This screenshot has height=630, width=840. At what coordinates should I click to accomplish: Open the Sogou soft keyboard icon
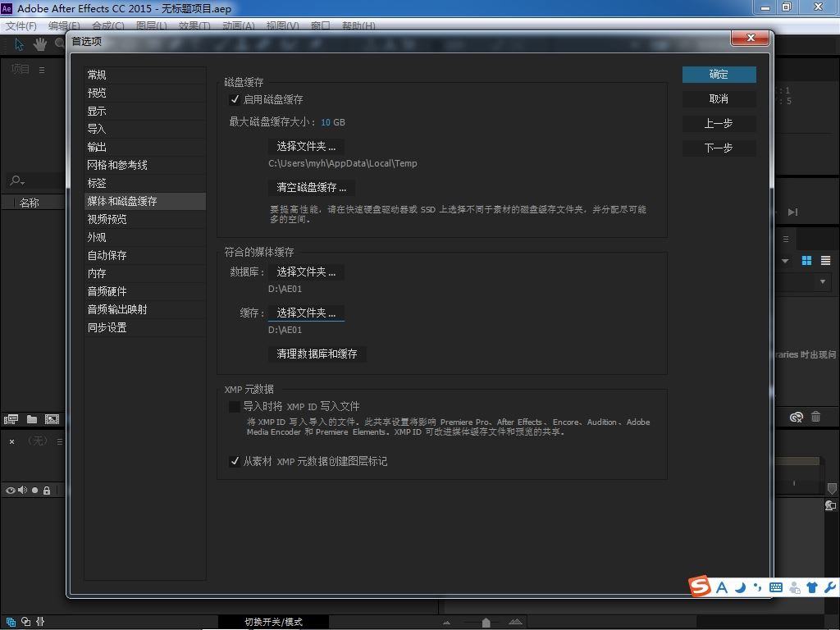point(775,587)
